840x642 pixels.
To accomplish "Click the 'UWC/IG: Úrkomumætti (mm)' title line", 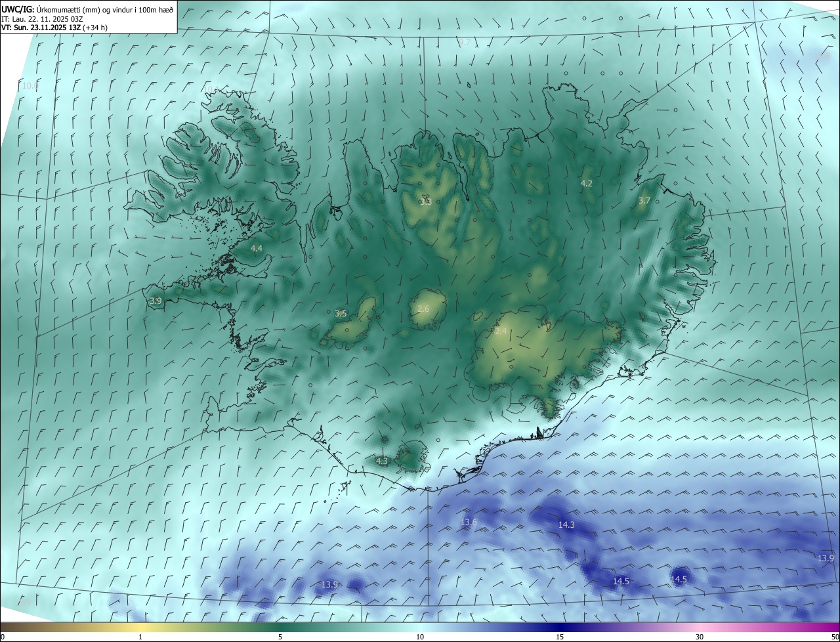I will (x=87, y=9).
